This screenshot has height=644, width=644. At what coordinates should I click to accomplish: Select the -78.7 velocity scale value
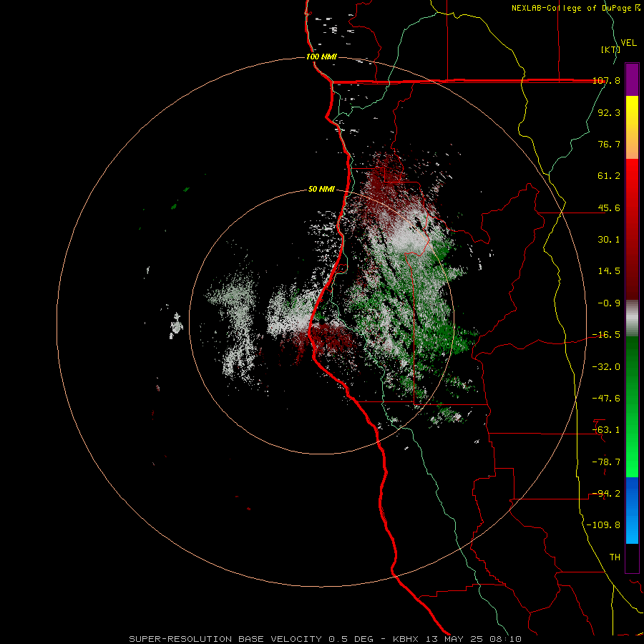pos(606,462)
